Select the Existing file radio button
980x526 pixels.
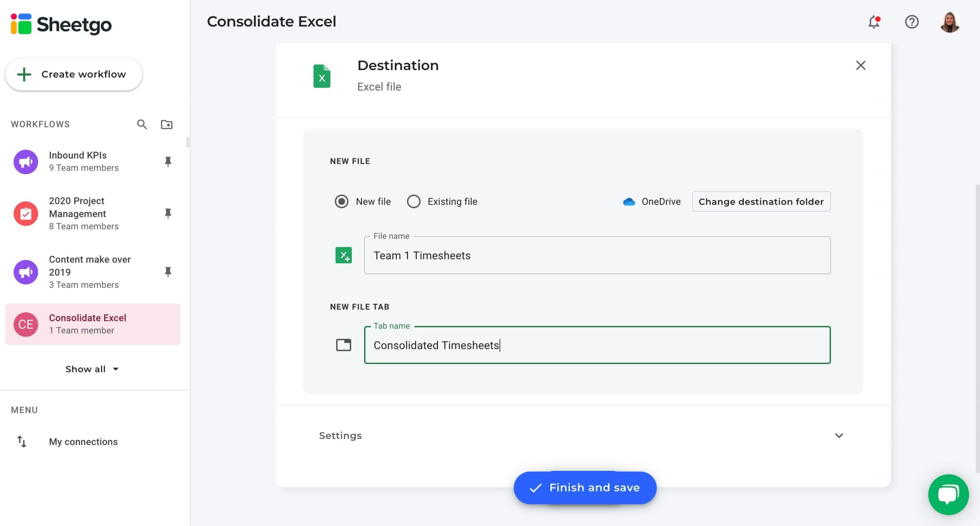(413, 201)
